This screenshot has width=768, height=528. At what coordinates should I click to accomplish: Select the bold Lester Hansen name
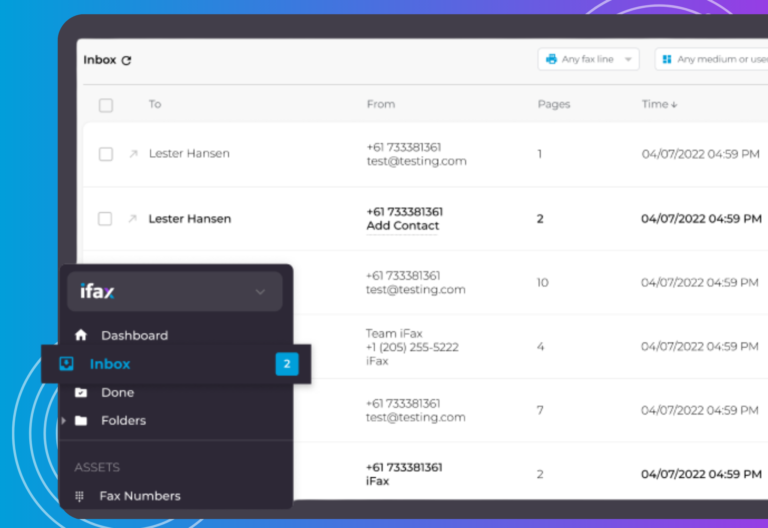[x=190, y=219]
